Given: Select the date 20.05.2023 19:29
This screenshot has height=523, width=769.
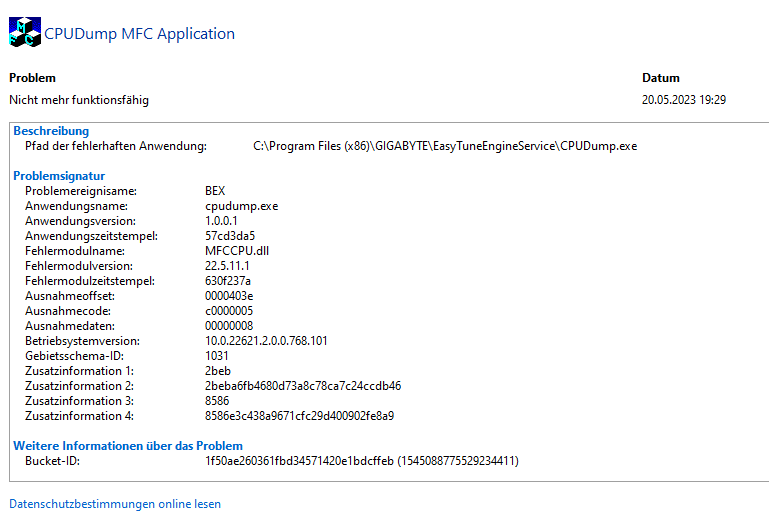Looking at the screenshot, I should pos(684,100).
